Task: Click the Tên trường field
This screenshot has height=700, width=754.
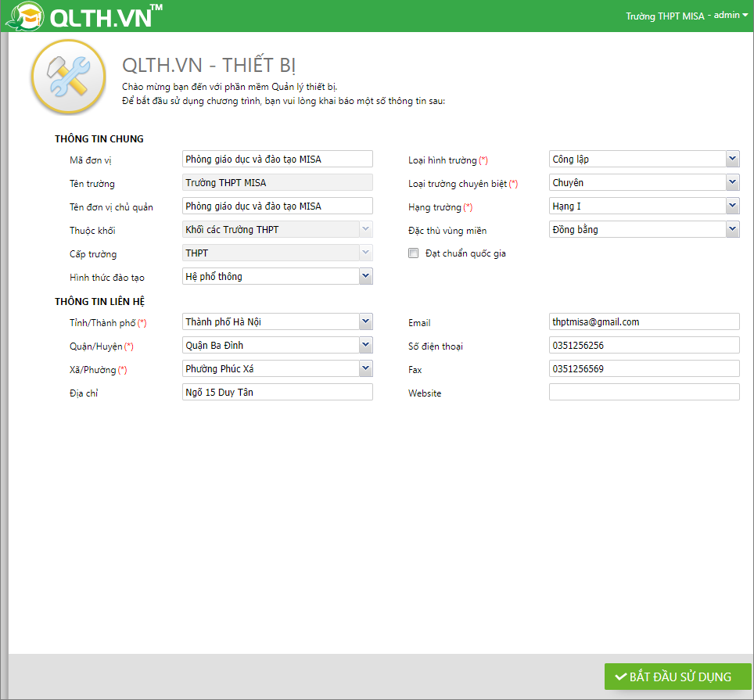Action: click(278, 183)
